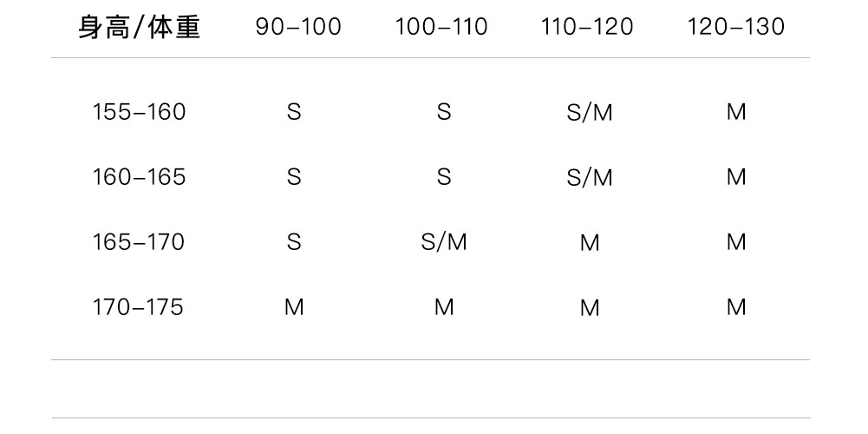Select M for 170-175 height, 90-100 weight
The image size is (868, 434).
click(294, 307)
